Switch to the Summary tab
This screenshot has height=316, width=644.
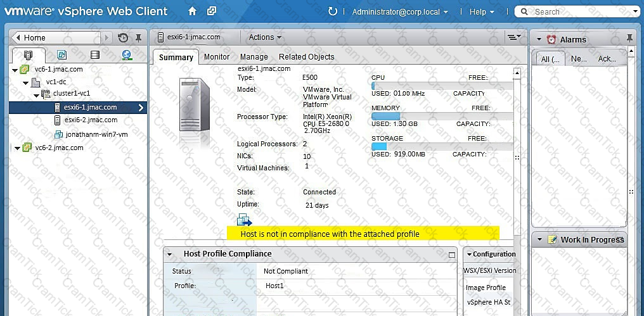176,58
